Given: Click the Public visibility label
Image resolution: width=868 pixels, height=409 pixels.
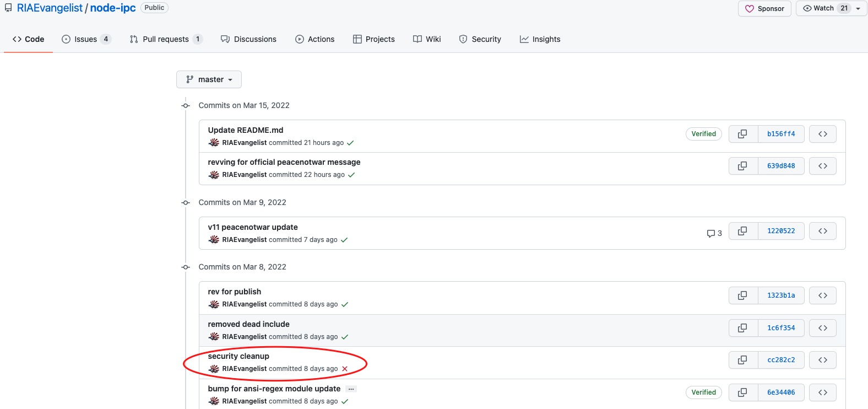Looking at the screenshot, I should [x=154, y=8].
